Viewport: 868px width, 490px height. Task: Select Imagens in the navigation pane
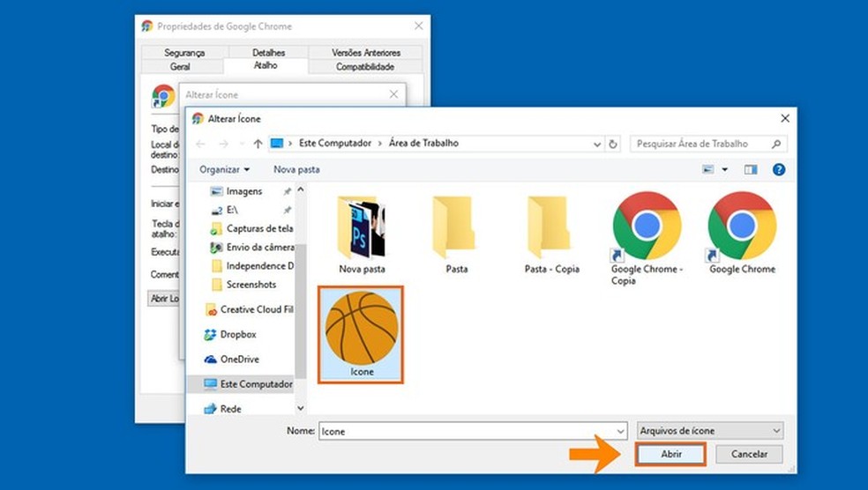point(243,191)
